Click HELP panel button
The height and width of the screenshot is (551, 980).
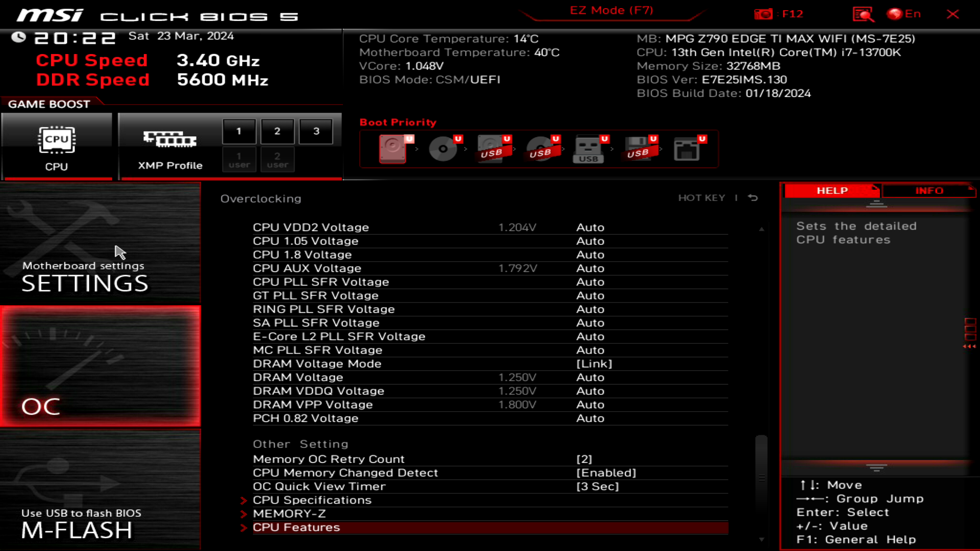[x=832, y=190]
